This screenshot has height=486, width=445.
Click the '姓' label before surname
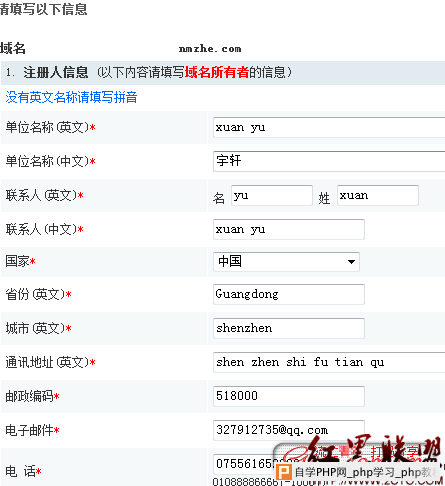point(324,198)
